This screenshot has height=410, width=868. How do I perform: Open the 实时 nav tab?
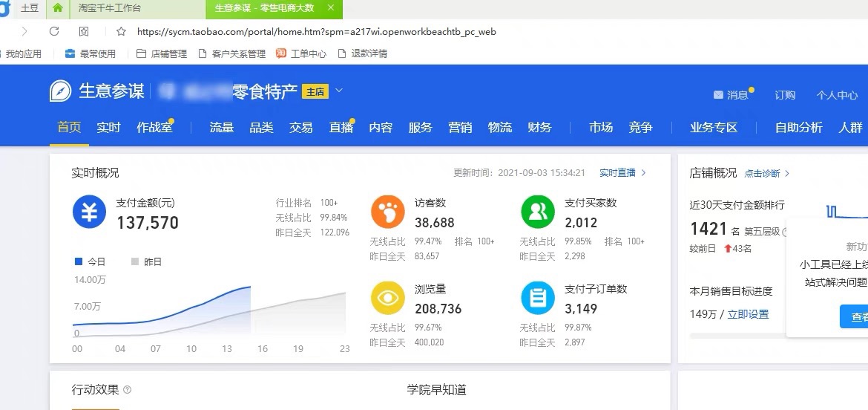coord(108,128)
